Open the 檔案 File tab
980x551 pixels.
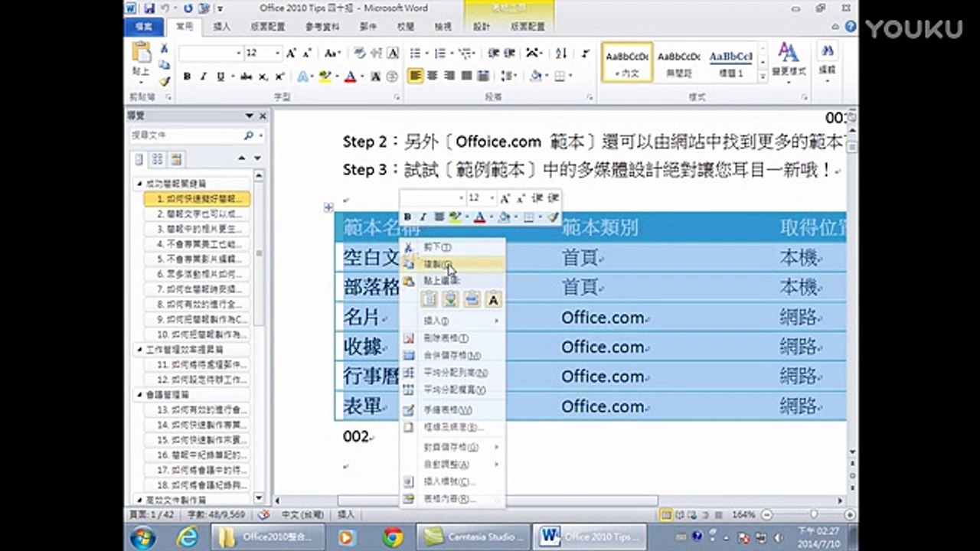coord(144,26)
